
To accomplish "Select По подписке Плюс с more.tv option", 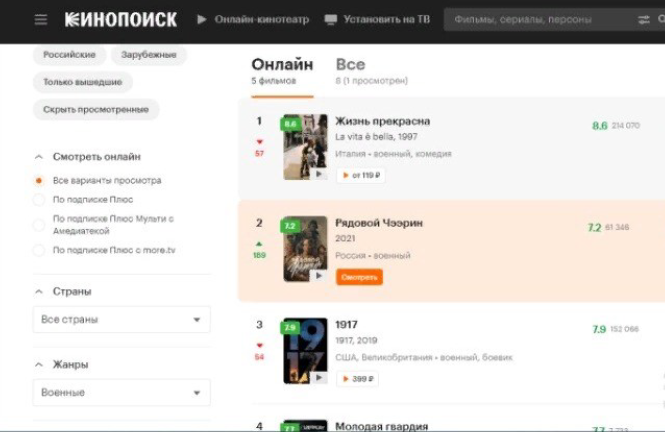I will click(x=39, y=250).
